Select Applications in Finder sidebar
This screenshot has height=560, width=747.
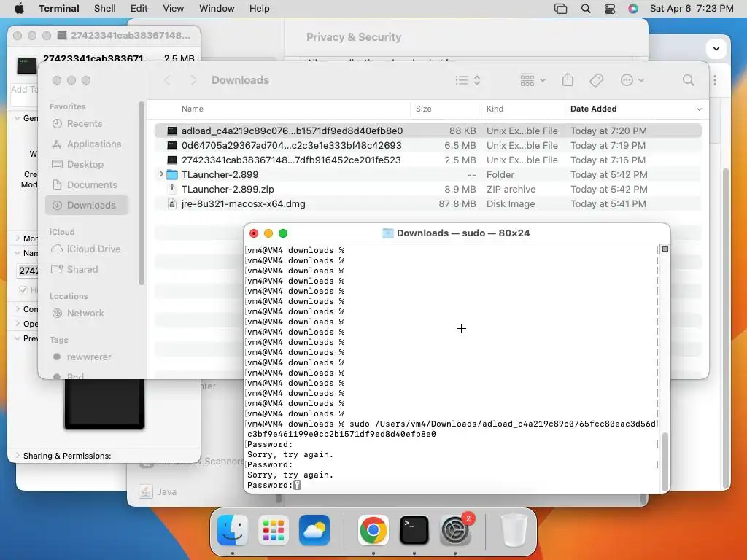pos(88,144)
